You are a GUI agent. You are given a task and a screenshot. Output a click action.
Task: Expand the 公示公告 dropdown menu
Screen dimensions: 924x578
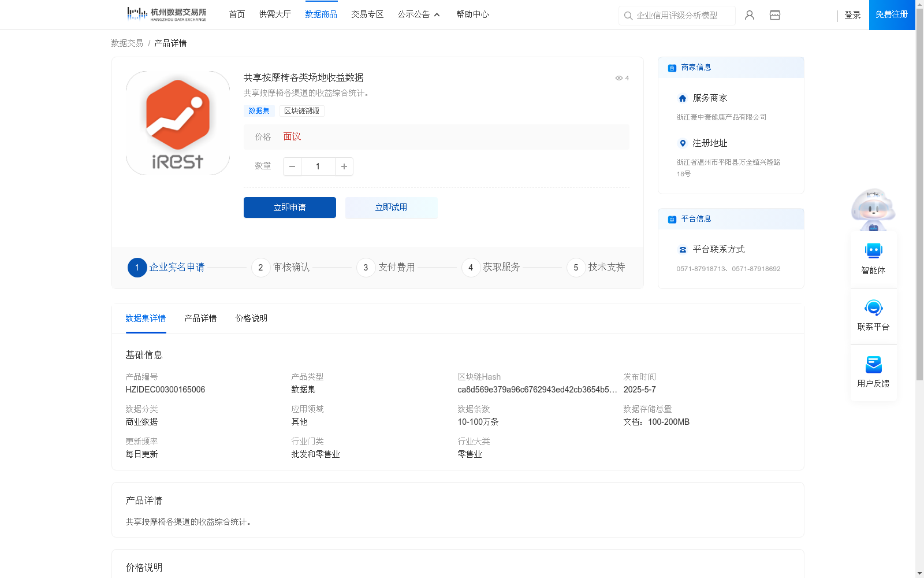click(419, 14)
